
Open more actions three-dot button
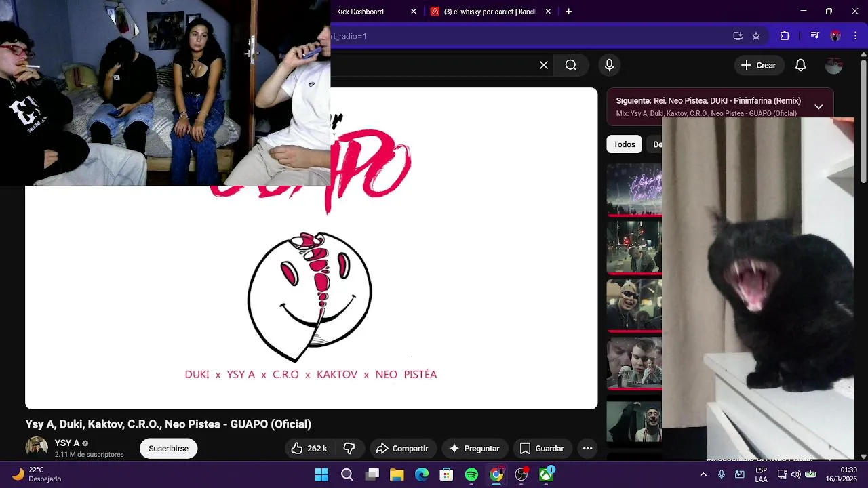point(587,448)
